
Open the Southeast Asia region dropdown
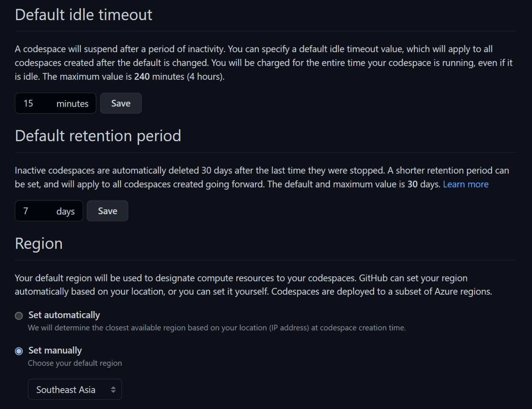[x=75, y=389]
